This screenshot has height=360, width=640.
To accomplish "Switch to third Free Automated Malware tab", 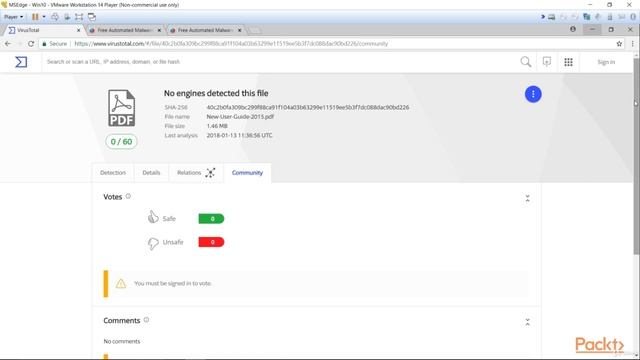I will click(x=205, y=30).
